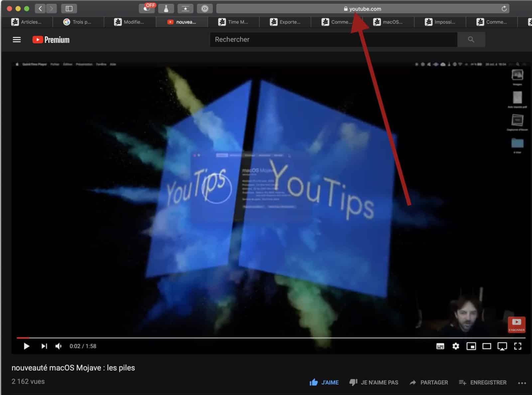The image size is (532, 395).
Task: Click the S'ABONNER watermark button on video
Action: [516, 325]
